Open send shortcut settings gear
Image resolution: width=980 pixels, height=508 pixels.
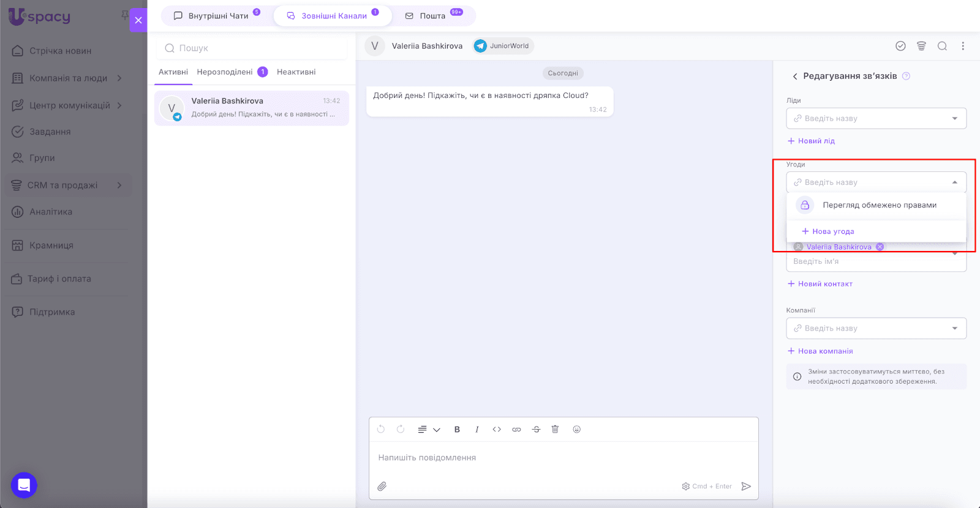point(686,487)
